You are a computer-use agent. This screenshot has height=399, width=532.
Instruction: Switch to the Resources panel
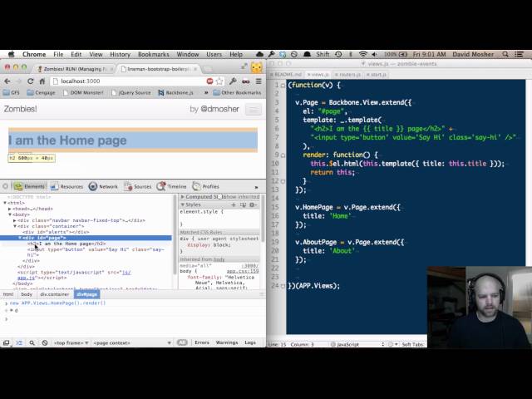click(x=66, y=186)
